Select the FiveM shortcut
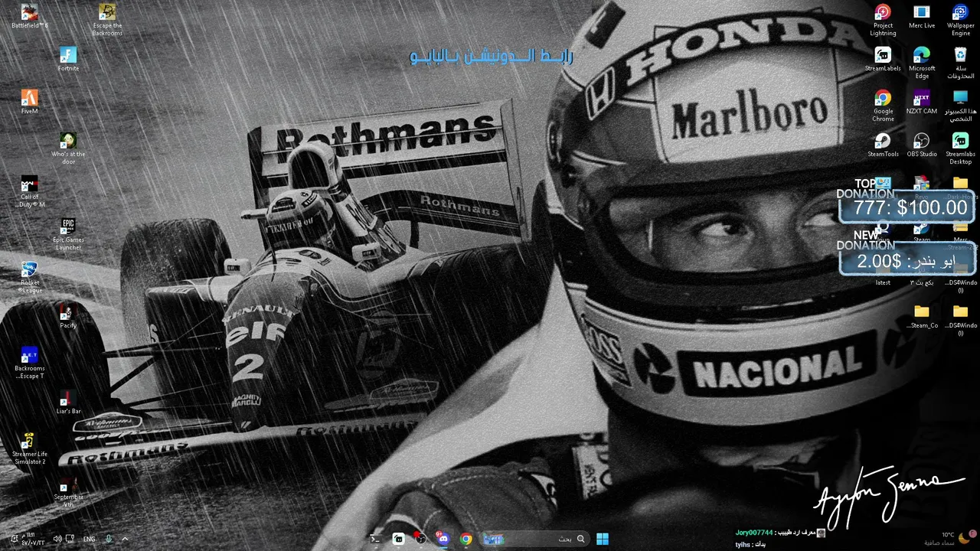 29,102
